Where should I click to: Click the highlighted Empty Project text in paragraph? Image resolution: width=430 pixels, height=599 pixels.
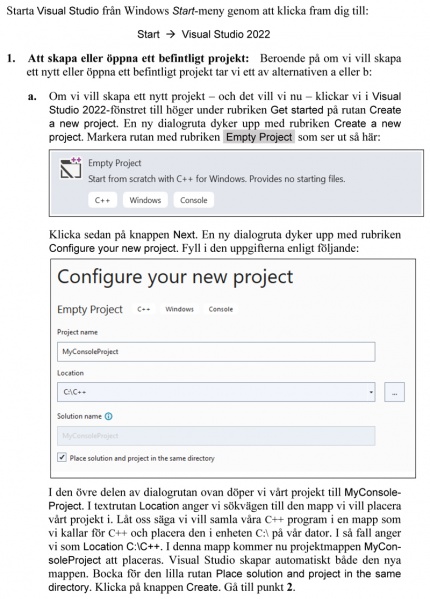pos(259,137)
